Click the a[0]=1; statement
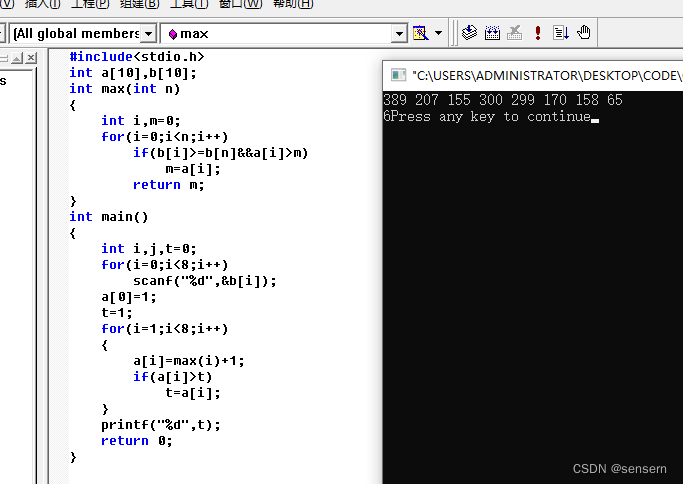This screenshot has width=683, height=484. click(x=128, y=297)
